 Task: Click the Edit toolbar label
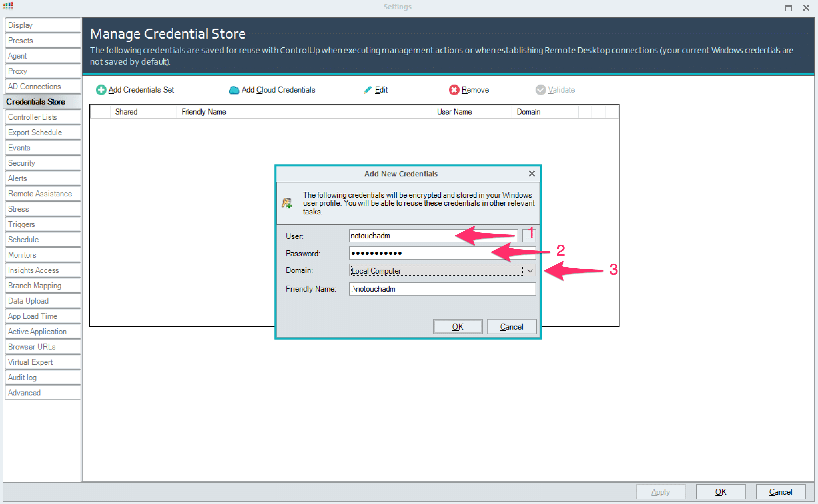pyautogui.click(x=381, y=90)
